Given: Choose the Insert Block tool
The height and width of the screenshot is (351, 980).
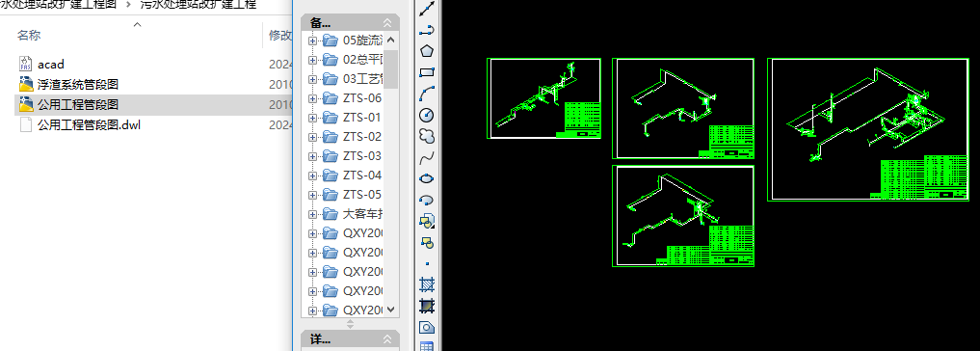Looking at the screenshot, I should (427, 221).
